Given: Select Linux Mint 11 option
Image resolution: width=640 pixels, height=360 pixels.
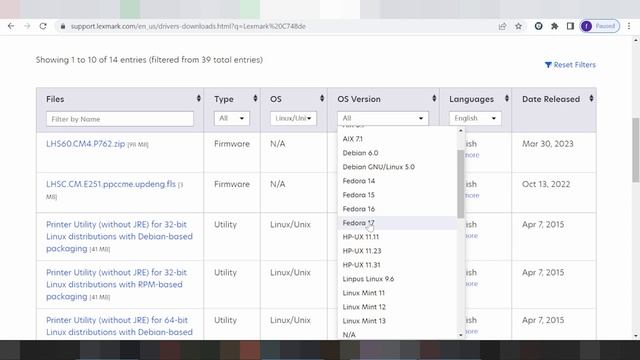Looking at the screenshot, I should tap(397, 293).
